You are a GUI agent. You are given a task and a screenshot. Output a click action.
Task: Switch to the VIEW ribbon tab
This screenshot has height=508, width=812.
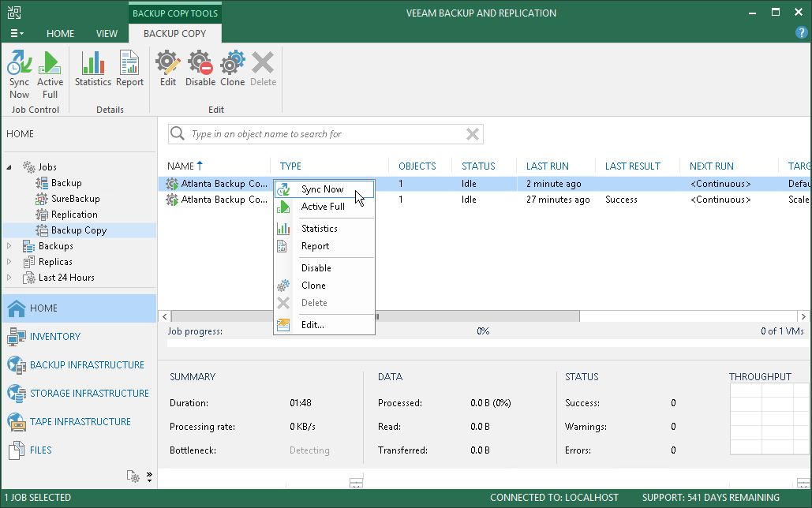pyautogui.click(x=107, y=33)
